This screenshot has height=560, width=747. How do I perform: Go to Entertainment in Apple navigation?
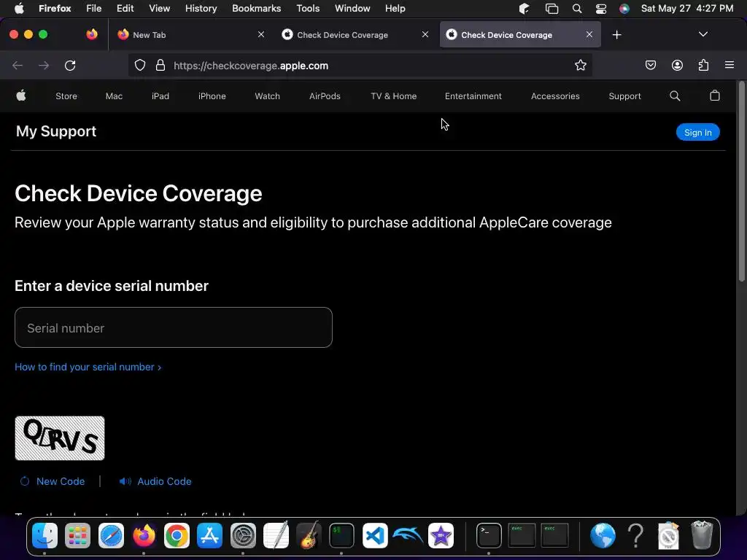point(473,96)
